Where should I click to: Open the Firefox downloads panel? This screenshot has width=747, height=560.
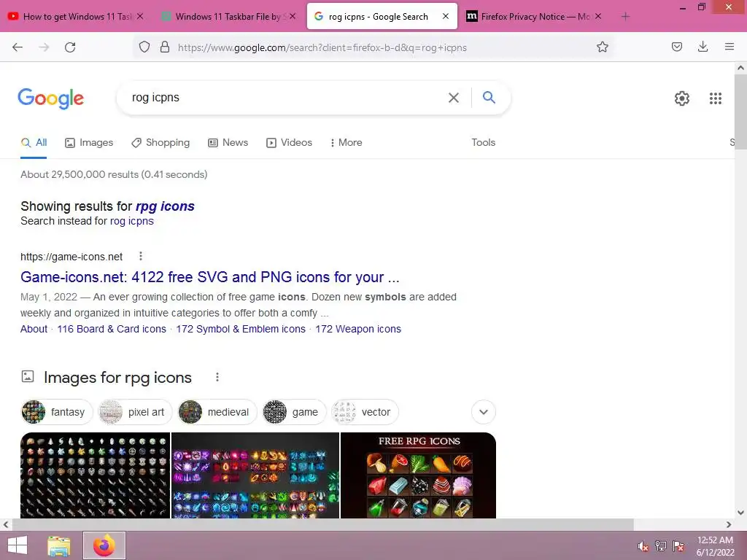(x=703, y=47)
